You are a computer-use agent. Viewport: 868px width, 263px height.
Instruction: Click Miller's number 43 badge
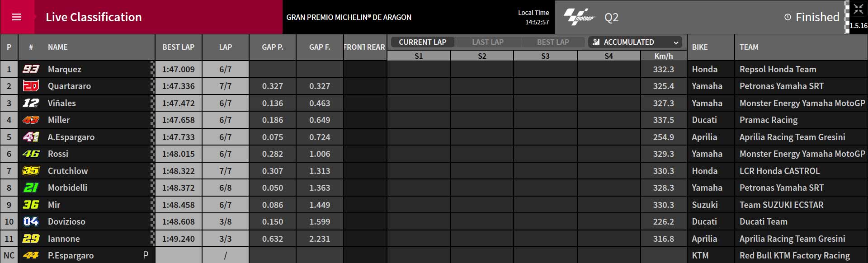31,120
